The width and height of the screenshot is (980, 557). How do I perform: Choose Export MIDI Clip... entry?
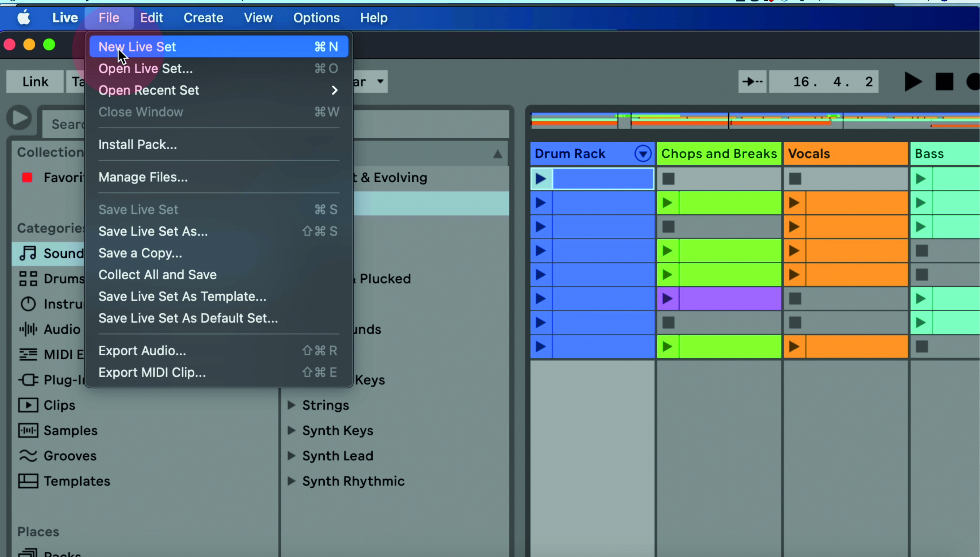(219, 373)
